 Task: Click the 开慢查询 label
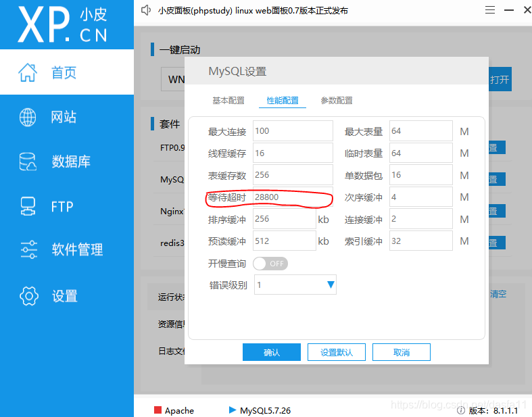(x=226, y=264)
